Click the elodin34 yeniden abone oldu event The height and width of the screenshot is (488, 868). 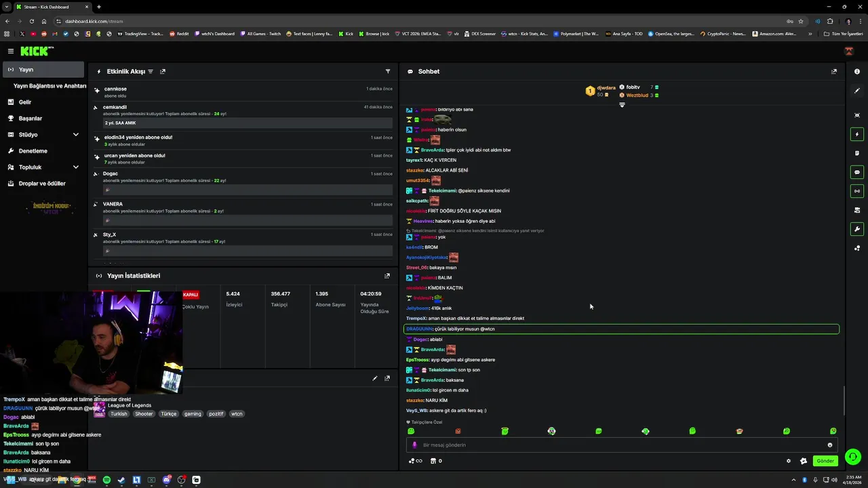pos(243,140)
